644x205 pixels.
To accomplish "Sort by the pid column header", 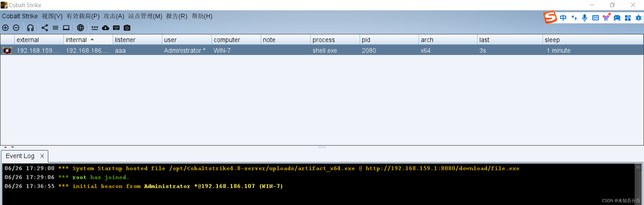I will coord(389,40).
